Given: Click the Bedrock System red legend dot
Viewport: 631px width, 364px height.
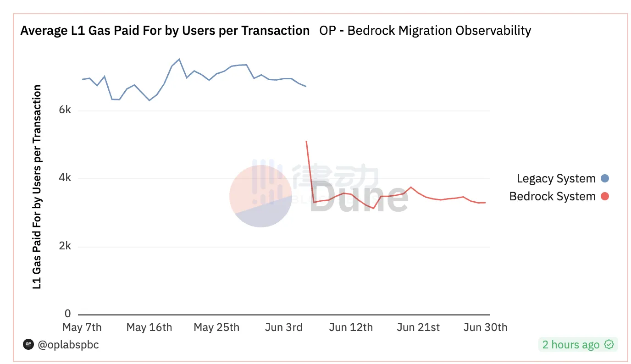Looking at the screenshot, I should (x=604, y=197).
